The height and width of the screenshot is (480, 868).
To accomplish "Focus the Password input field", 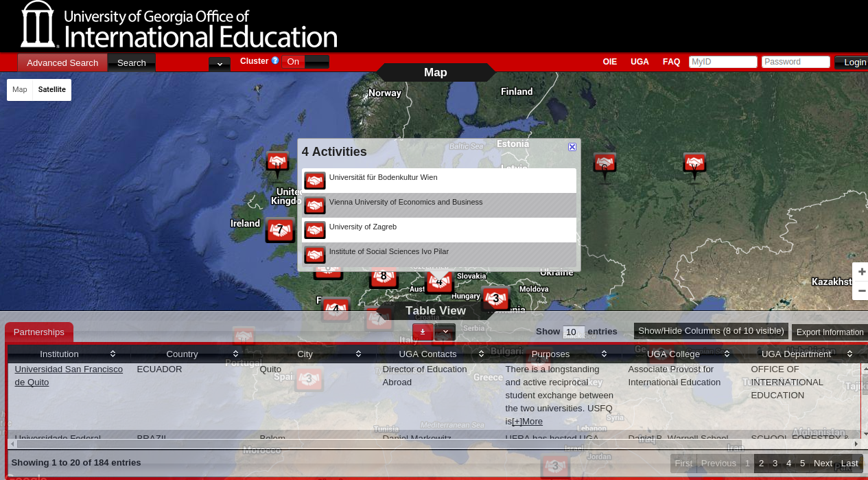I will click(x=796, y=62).
